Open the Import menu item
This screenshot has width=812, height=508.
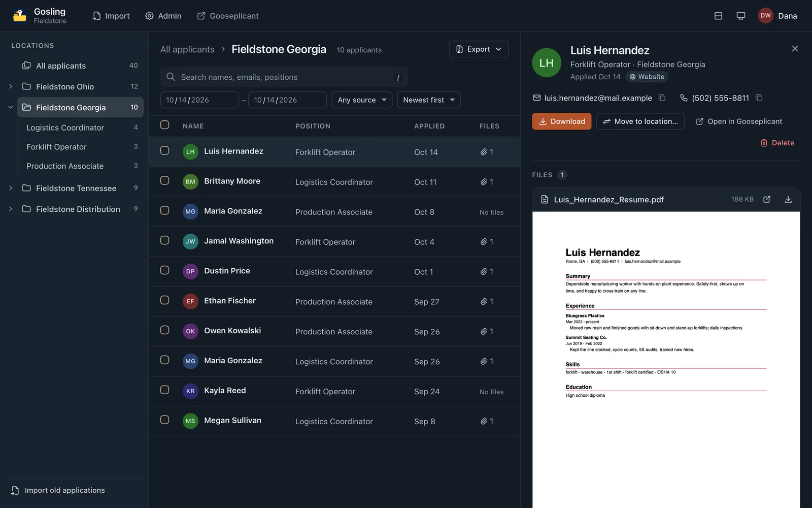tap(111, 16)
